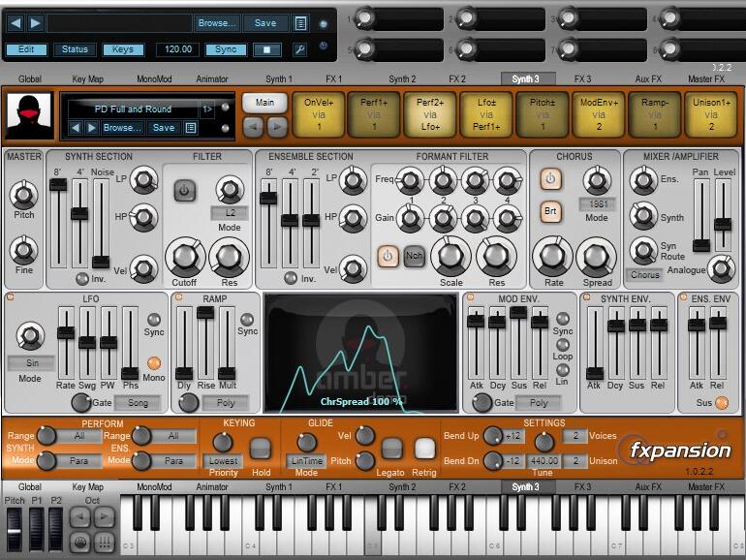Select previous Synth 3 preset arrow
The image size is (746, 560).
[x=76, y=128]
